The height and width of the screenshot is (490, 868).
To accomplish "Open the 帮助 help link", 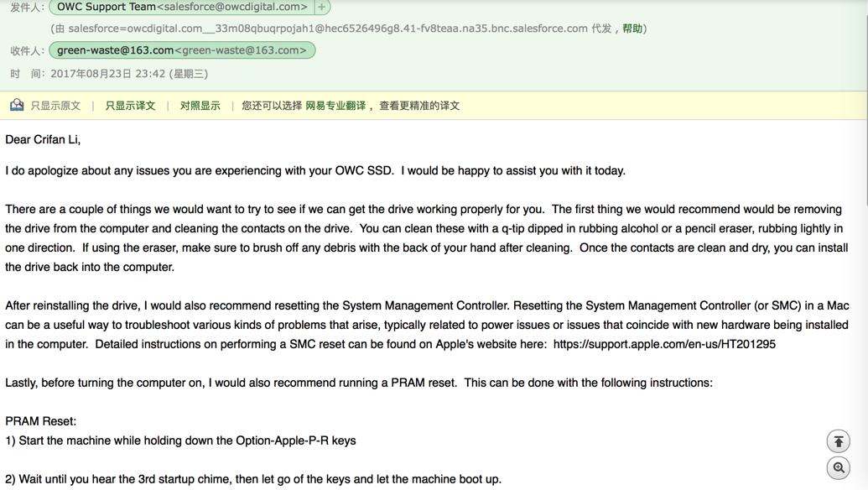I will 632,29.
